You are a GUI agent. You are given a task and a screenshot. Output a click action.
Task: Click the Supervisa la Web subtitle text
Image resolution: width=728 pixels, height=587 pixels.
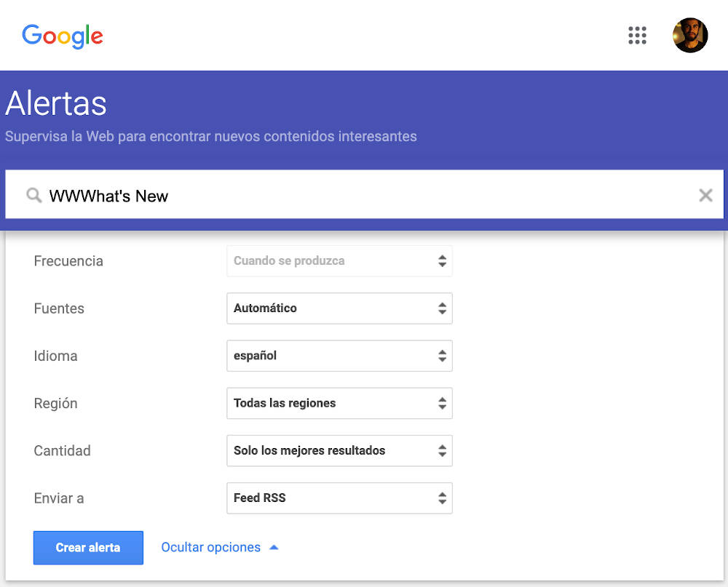[x=211, y=137]
